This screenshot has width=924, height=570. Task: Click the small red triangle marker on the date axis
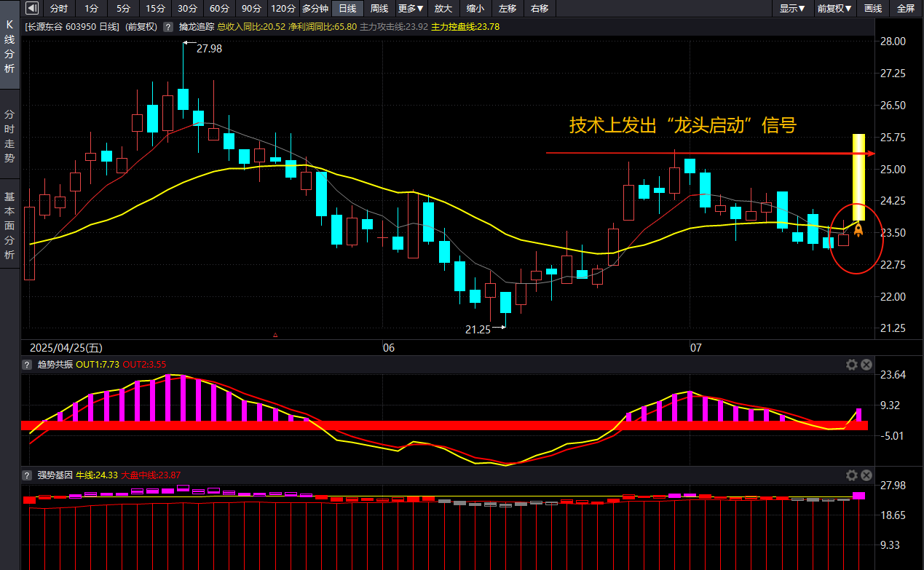tap(275, 336)
